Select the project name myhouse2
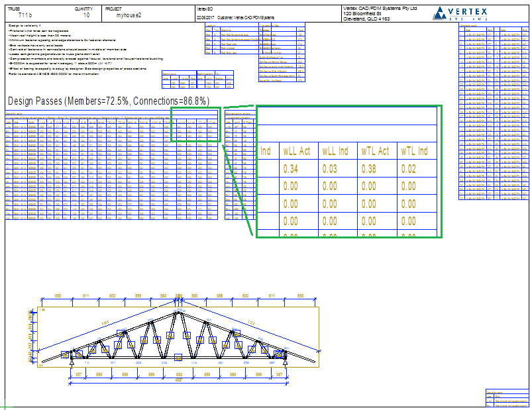The image size is (532, 410). pyautogui.click(x=129, y=15)
